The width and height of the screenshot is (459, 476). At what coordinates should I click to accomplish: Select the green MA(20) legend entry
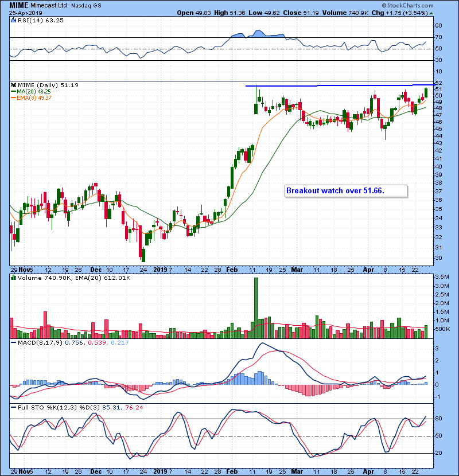[36, 91]
